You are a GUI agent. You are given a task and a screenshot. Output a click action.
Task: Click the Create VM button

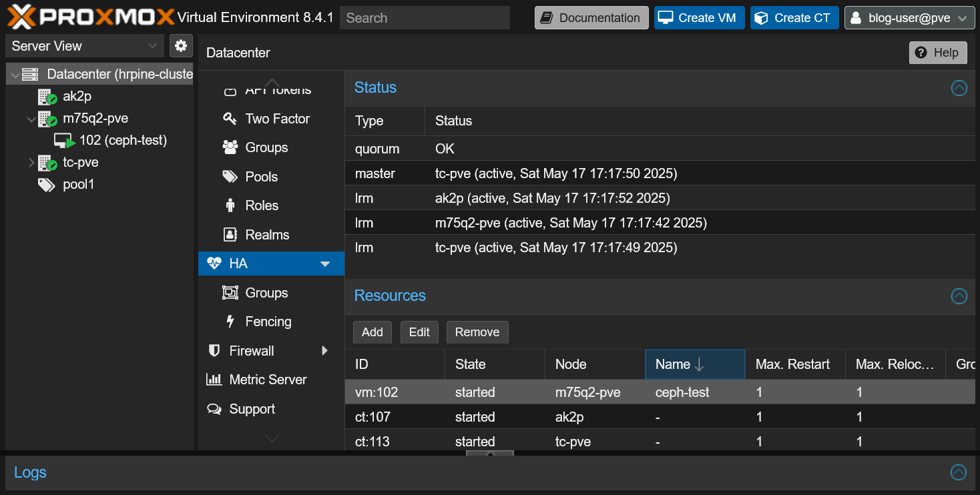click(699, 18)
